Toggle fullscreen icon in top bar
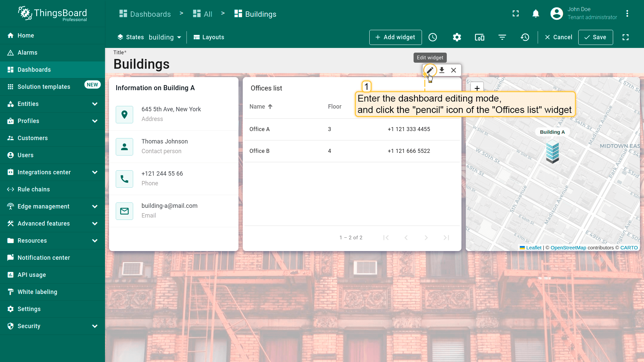Image resolution: width=644 pixels, height=362 pixels. click(516, 14)
